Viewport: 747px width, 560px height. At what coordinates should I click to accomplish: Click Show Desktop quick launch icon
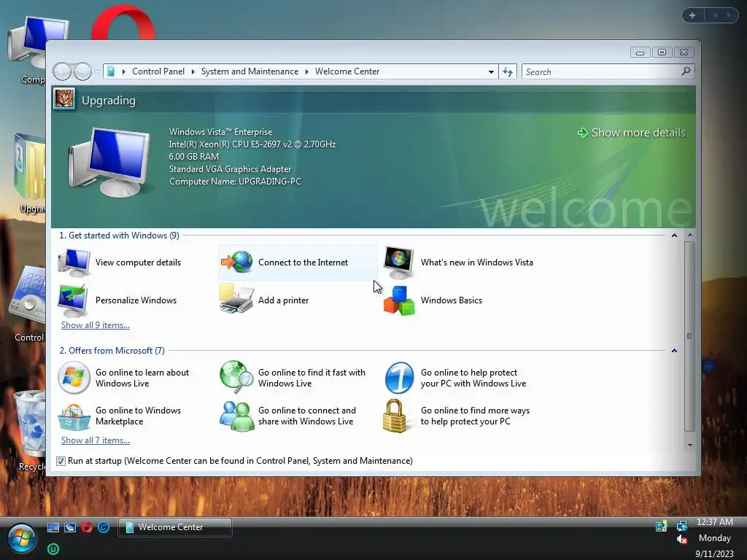(x=53, y=527)
